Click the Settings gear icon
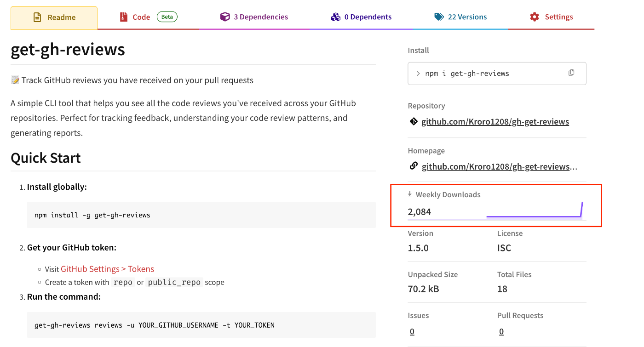644x347 pixels. click(534, 17)
